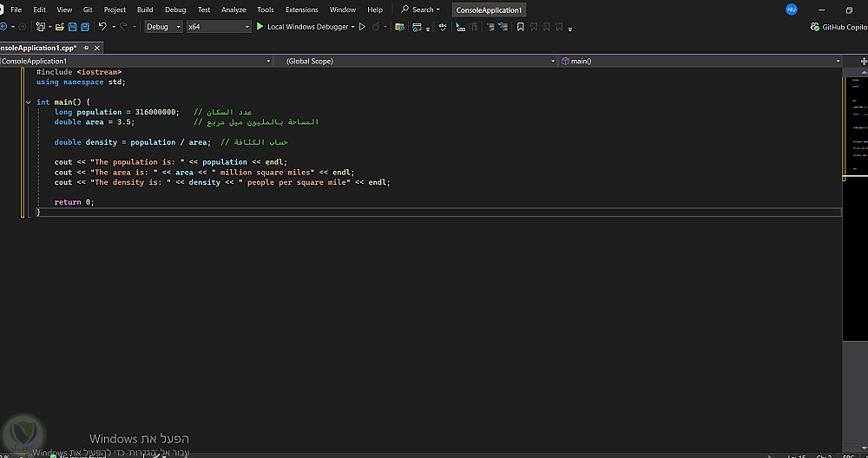Toggle bookmark on current line
The width and height of the screenshot is (868, 458).
pos(520,27)
